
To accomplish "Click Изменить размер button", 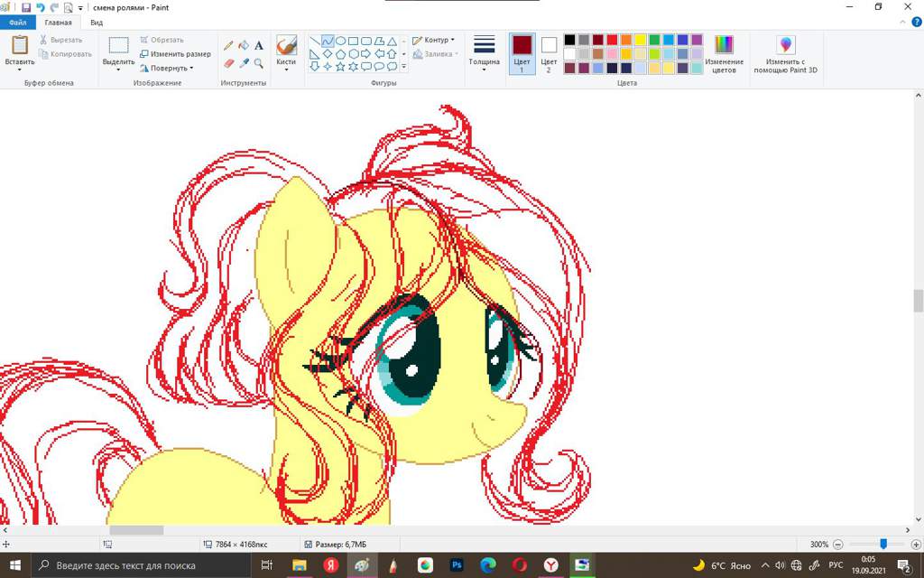I will click(x=176, y=53).
